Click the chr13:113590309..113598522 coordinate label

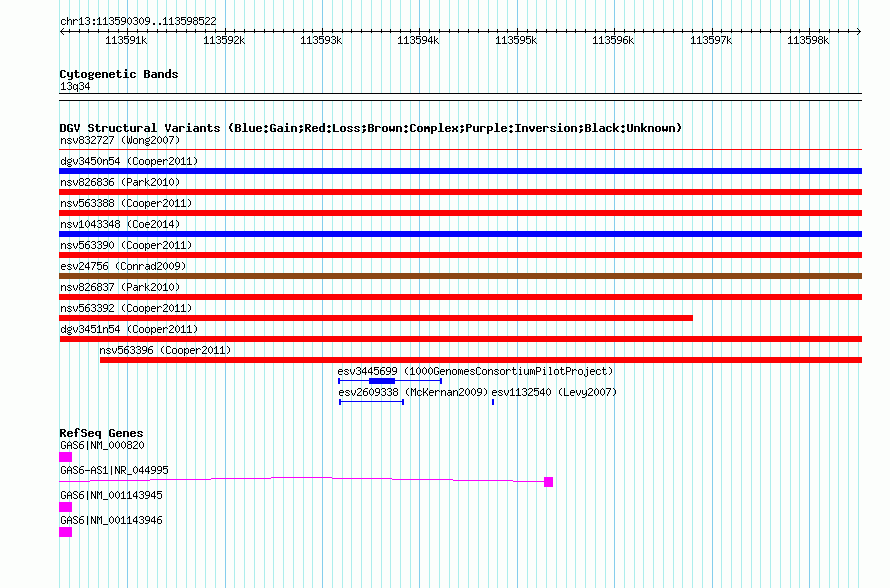tap(138, 22)
